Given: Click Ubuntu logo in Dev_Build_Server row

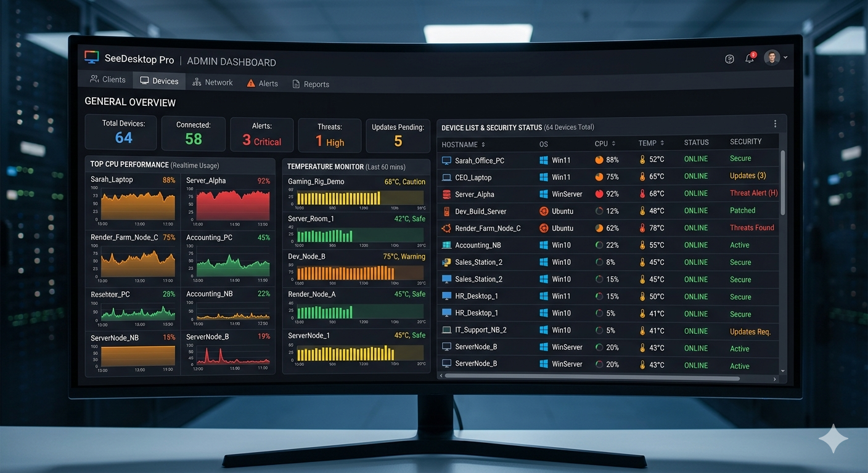Looking at the screenshot, I should coord(544,211).
